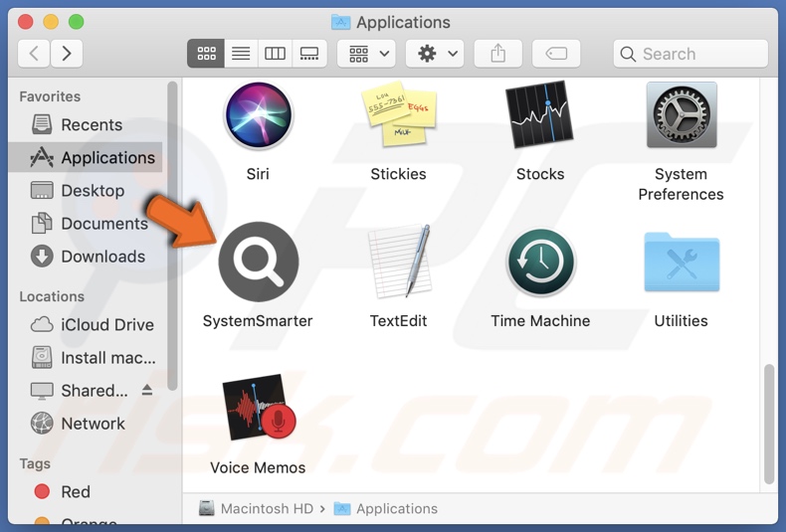
Task: Go forward with the right arrow button
Action: tap(67, 53)
